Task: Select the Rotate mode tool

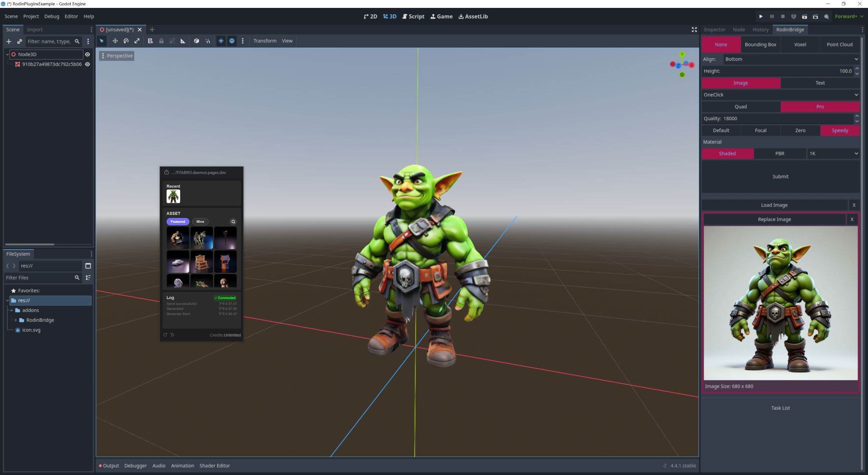Action: pyautogui.click(x=126, y=41)
